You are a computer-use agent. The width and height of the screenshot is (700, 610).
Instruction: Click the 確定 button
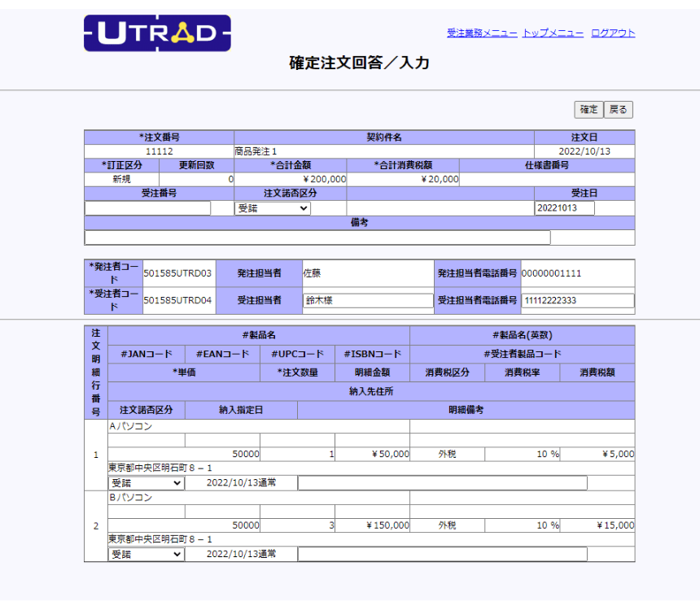coord(588,109)
